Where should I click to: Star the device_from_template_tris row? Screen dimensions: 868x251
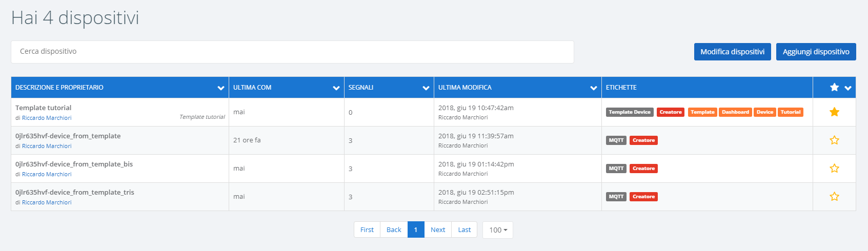834,196
